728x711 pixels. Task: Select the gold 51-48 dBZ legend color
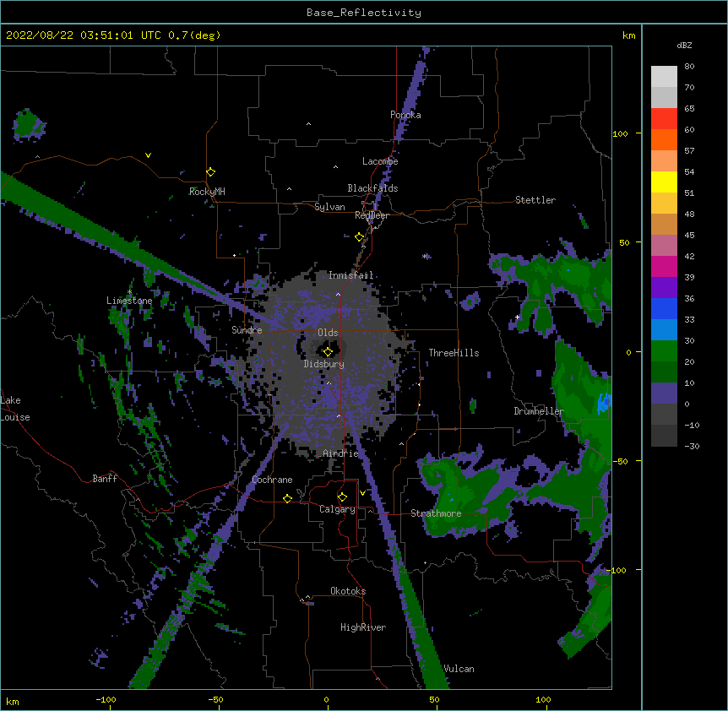pyautogui.click(x=664, y=203)
